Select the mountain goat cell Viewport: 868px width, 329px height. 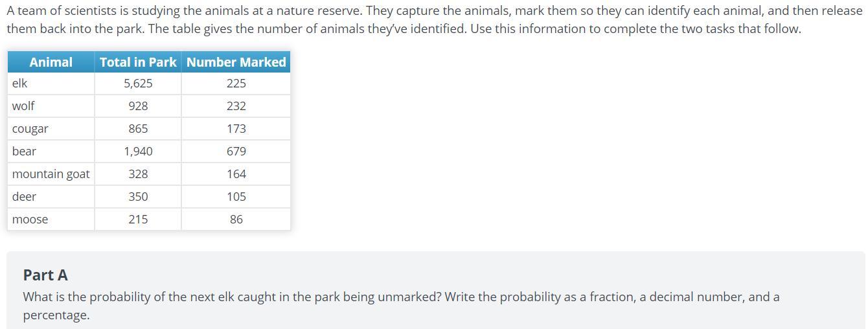click(x=51, y=174)
